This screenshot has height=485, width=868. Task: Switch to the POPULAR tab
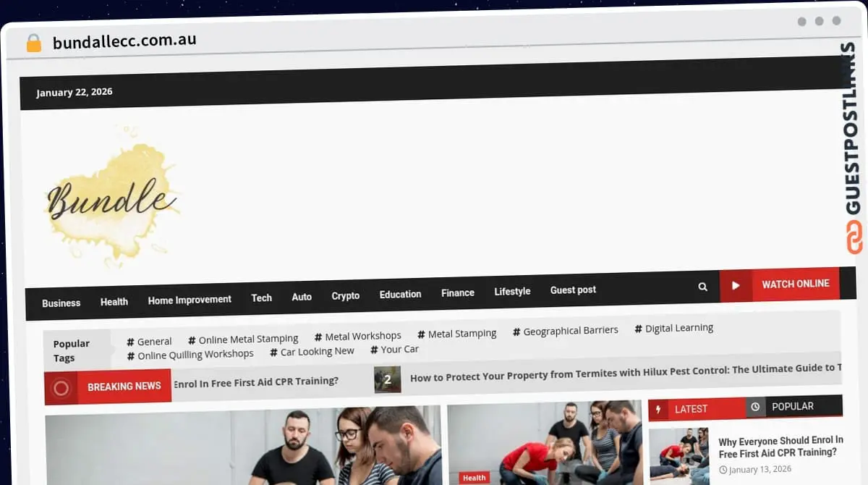pos(793,406)
